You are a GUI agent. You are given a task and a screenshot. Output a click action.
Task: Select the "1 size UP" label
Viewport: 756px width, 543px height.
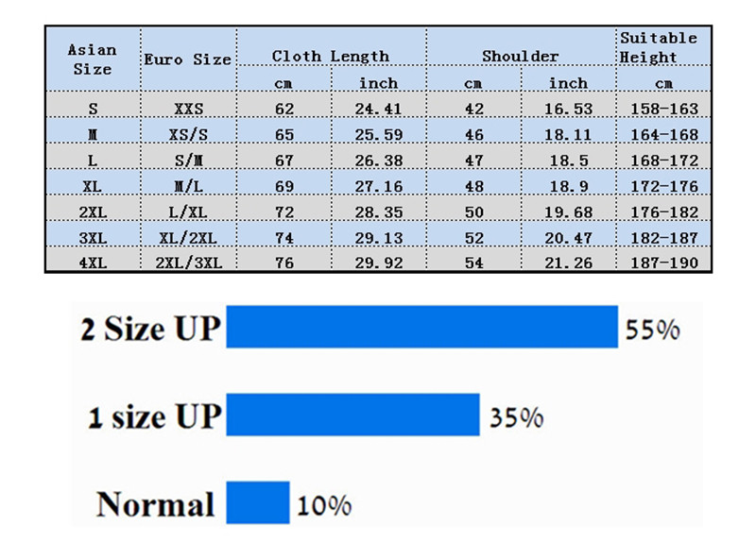(x=154, y=416)
